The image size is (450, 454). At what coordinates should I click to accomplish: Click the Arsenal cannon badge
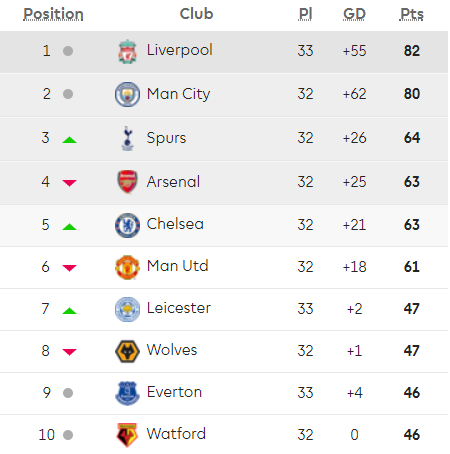pos(127,182)
